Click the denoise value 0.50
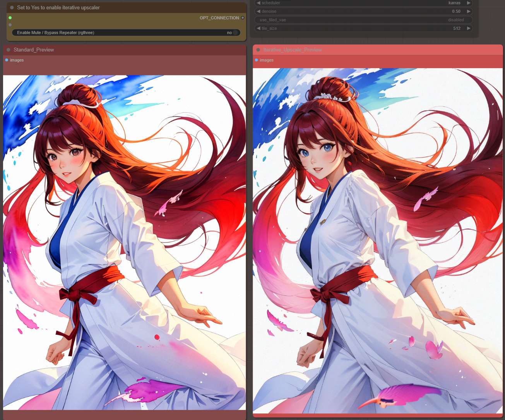This screenshot has width=505, height=420. pos(456,11)
